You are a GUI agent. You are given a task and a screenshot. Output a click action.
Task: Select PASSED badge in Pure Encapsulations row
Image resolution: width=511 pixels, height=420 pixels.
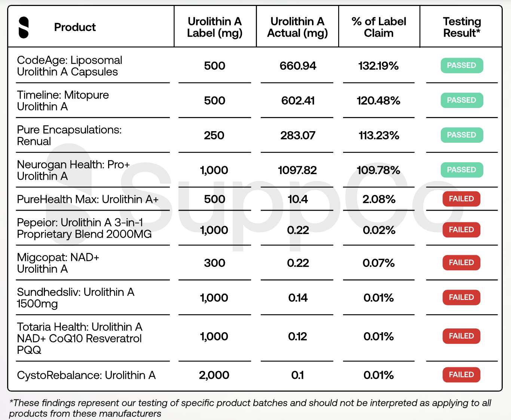coord(462,135)
